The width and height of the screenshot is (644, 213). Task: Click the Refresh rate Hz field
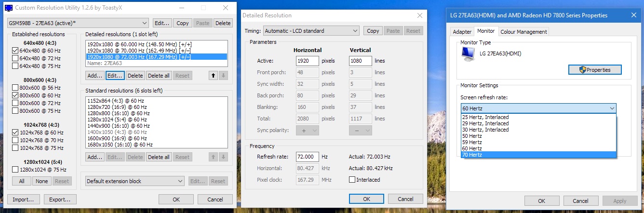(x=308, y=157)
